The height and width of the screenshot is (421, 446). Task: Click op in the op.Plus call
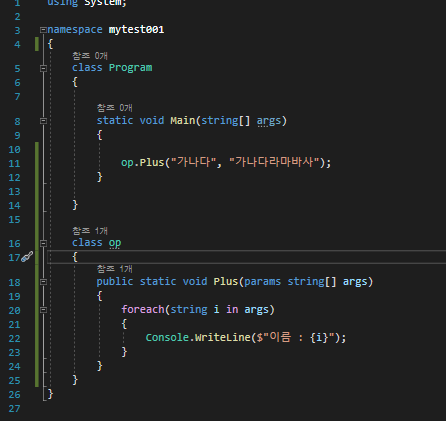point(127,163)
